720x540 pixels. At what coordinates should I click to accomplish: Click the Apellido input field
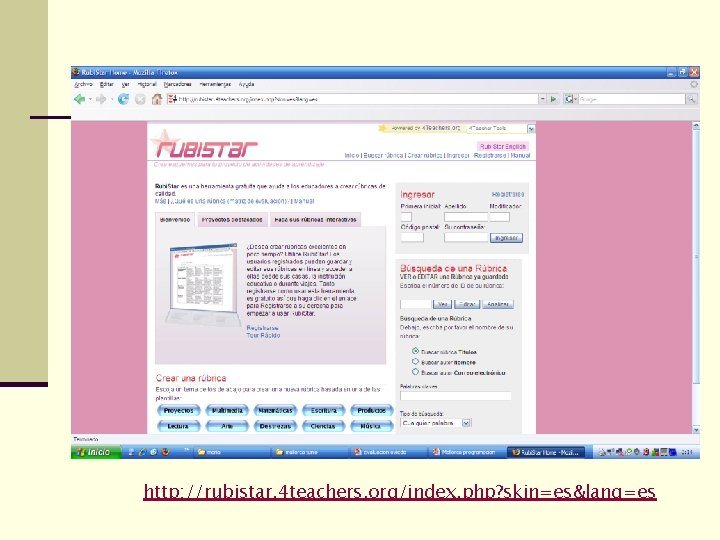pyautogui.click(x=466, y=217)
